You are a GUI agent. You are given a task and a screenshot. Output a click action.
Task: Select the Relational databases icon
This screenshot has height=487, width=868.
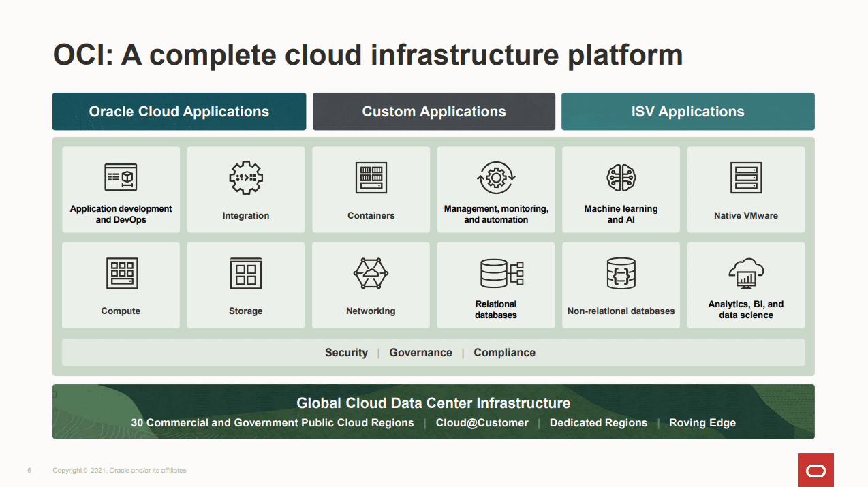(501, 273)
